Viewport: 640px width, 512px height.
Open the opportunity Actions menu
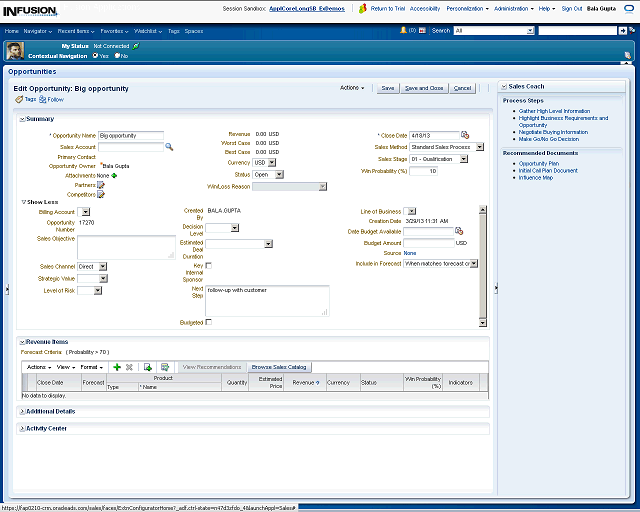353,88
